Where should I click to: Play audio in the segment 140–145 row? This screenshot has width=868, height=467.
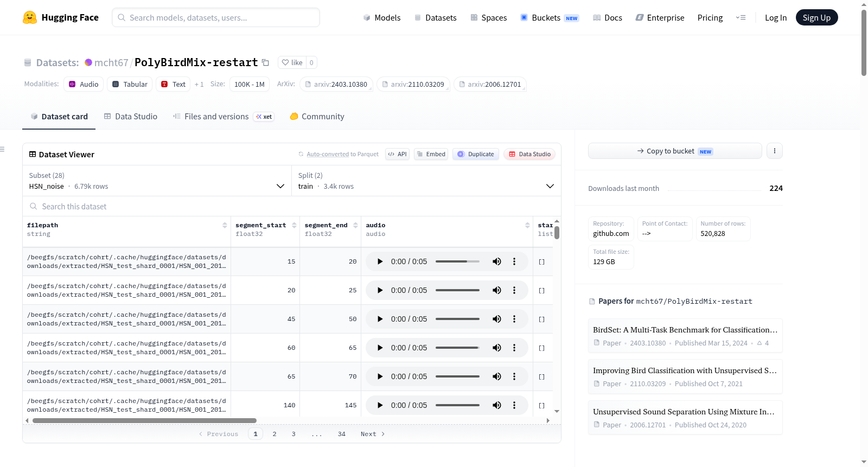pyautogui.click(x=380, y=405)
